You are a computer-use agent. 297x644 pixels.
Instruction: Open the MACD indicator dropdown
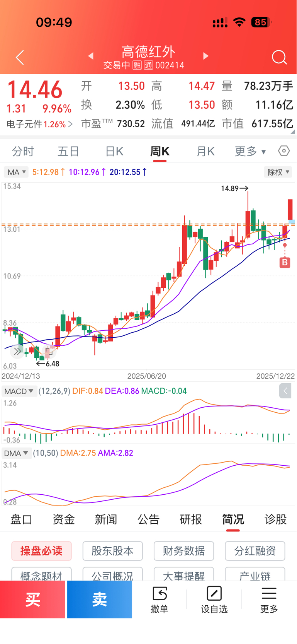tap(19, 391)
